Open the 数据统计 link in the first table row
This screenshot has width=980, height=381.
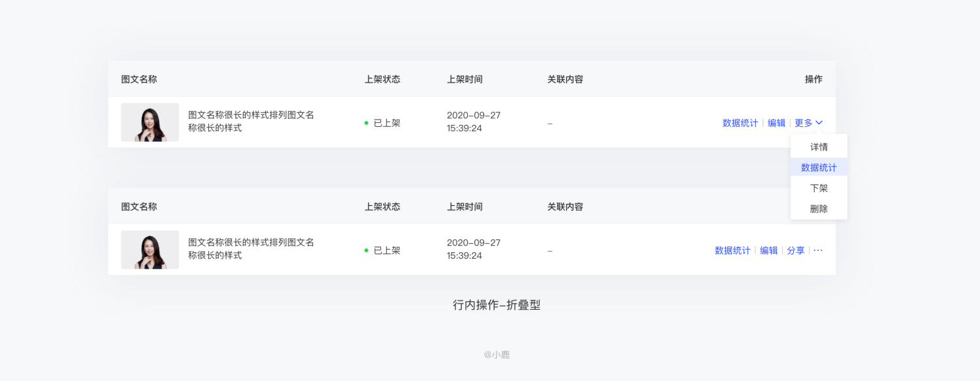tap(740, 123)
